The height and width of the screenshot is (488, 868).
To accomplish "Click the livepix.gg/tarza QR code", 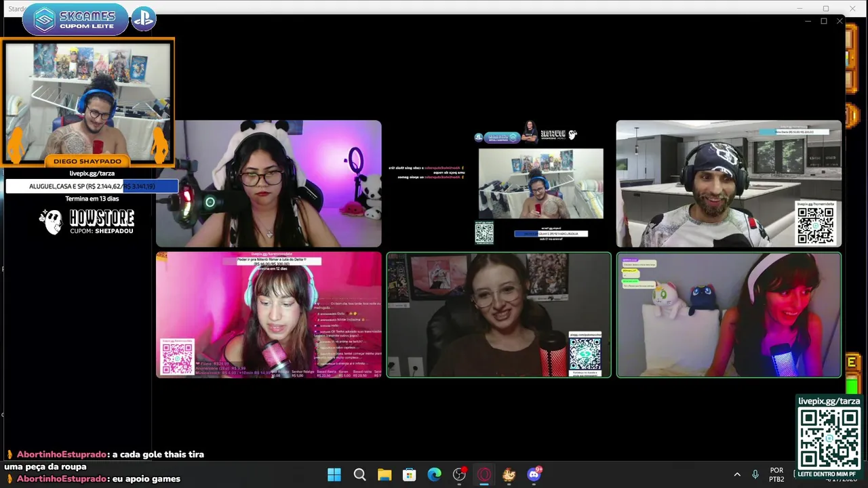I will pyautogui.click(x=829, y=439).
